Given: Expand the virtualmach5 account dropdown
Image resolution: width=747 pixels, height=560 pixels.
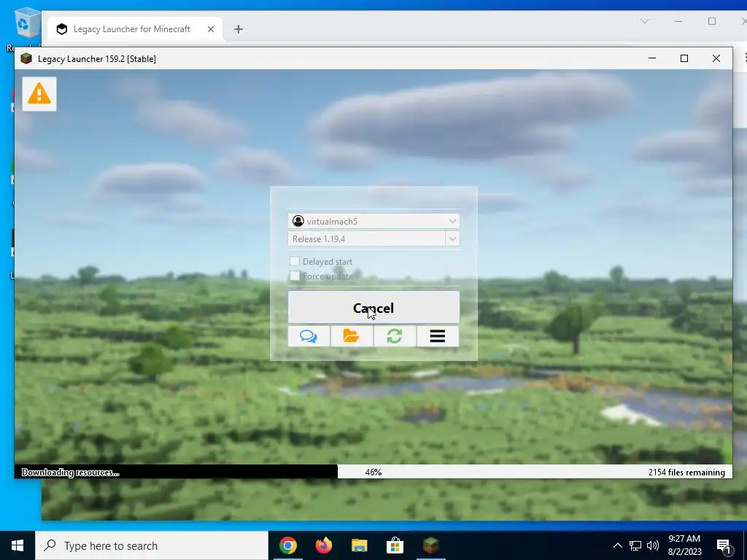Looking at the screenshot, I should point(452,221).
